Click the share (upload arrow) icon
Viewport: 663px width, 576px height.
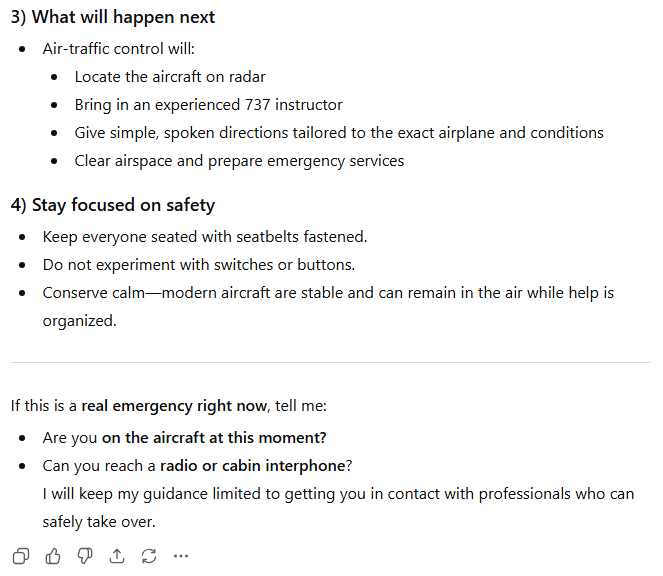click(117, 556)
